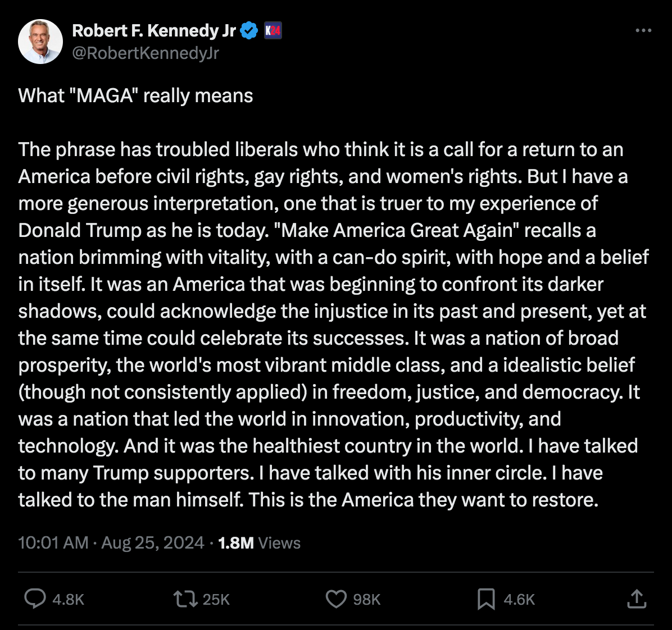The height and width of the screenshot is (630, 672).
Task: Click the 25K reposts count
Action: [216, 600]
